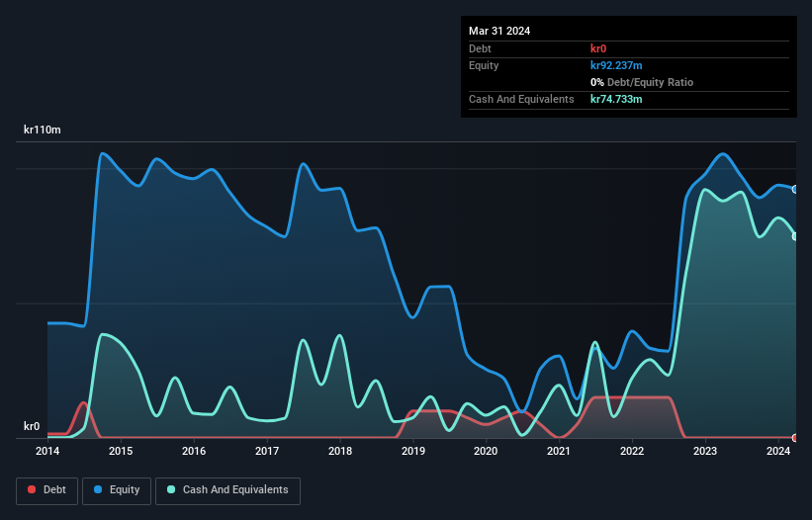
Task: Click the 2017 label on the x-axis
Action: (x=267, y=452)
